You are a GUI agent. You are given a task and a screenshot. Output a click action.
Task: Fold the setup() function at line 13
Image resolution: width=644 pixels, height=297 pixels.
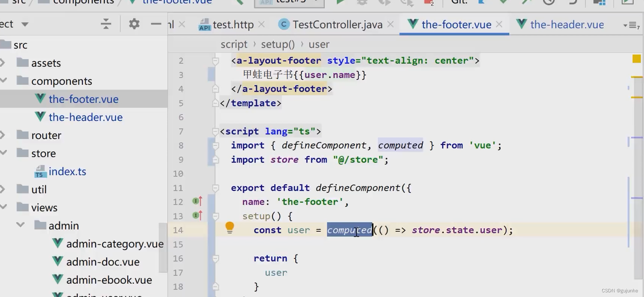pyautogui.click(x=215, y=216)
